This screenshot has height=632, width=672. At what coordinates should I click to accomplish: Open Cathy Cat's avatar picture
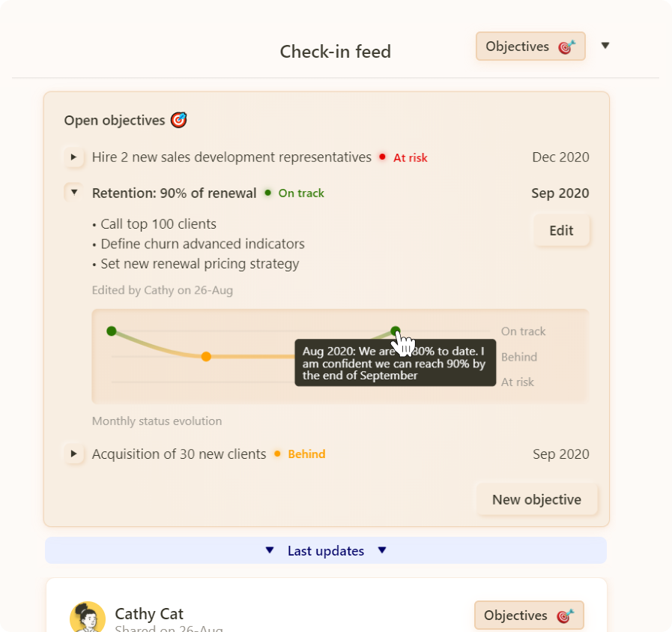88,618
